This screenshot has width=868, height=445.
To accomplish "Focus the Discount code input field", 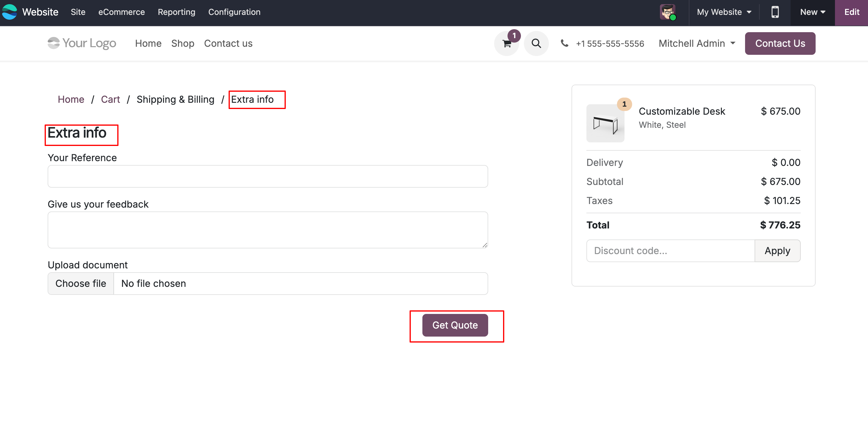I will tap(671, 251).
